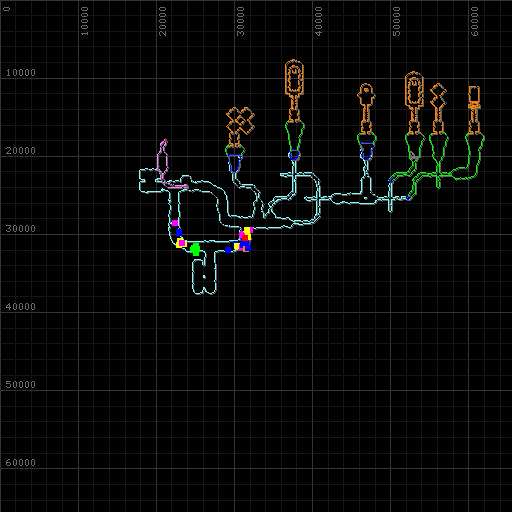
Task: Select the topmost magenta marker on left corridor
Action: pos(175,223)
